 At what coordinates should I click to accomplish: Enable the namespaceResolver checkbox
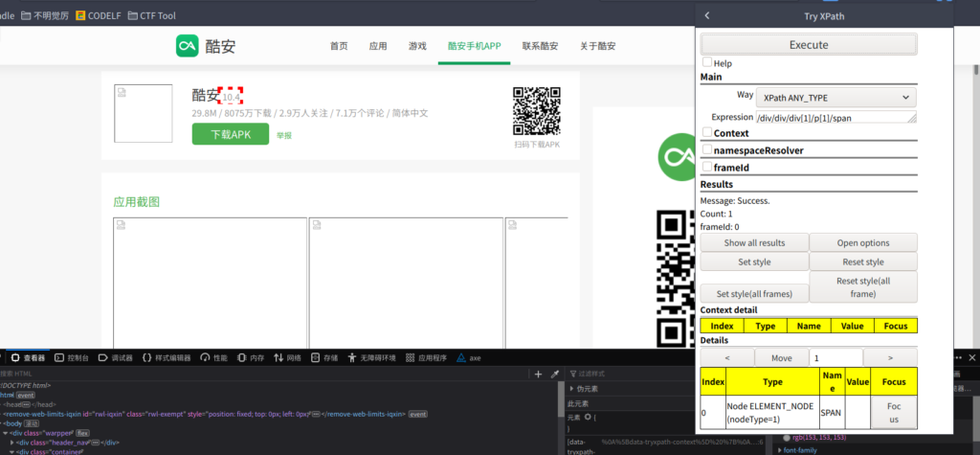coord(707,150)
